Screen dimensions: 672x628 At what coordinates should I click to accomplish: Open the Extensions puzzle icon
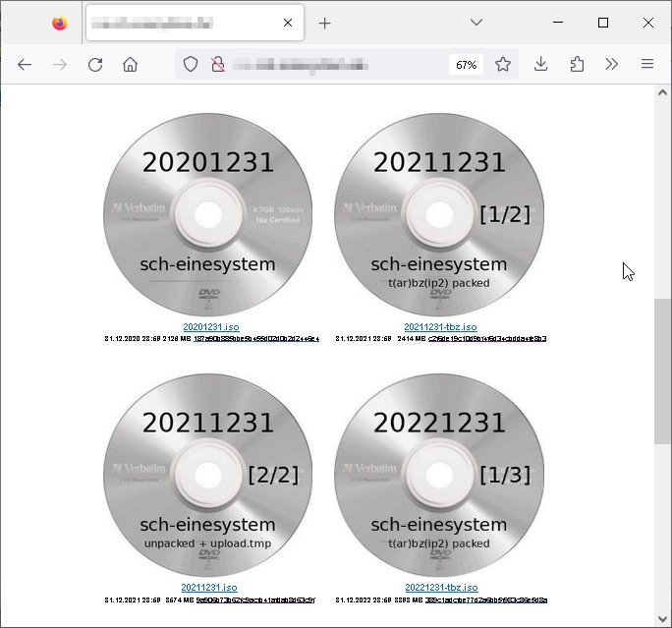point(577,65)
